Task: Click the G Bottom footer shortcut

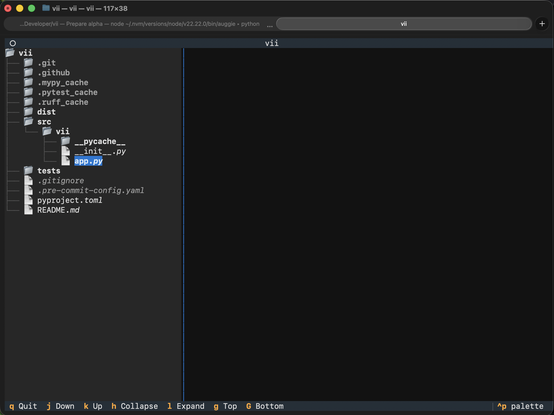Action: [265, 406]
